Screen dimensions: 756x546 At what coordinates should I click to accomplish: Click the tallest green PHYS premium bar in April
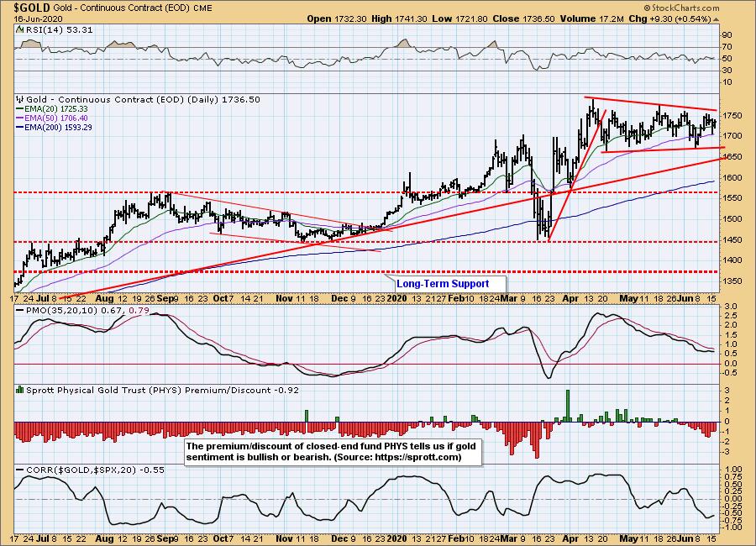[x=568, y=406]
